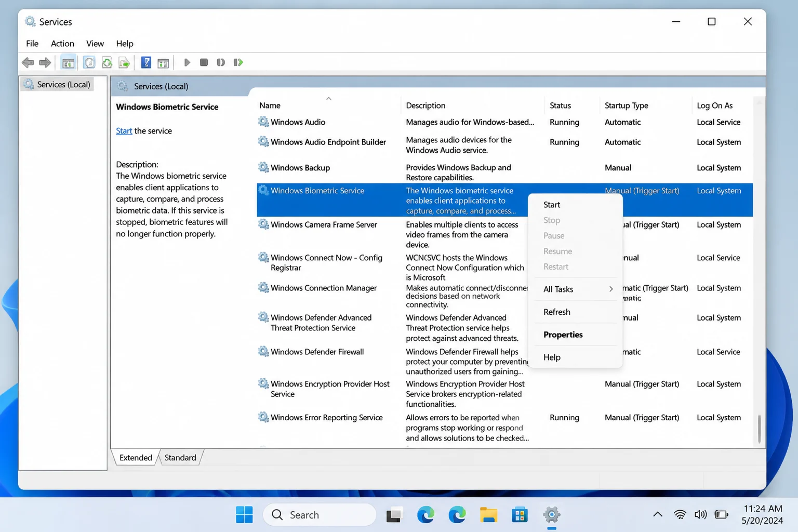Click the gear icon beside Windows Error Reporting Service
Viewport: 798px width, 532px height.
pyautogui.click(x=263, y=417)
